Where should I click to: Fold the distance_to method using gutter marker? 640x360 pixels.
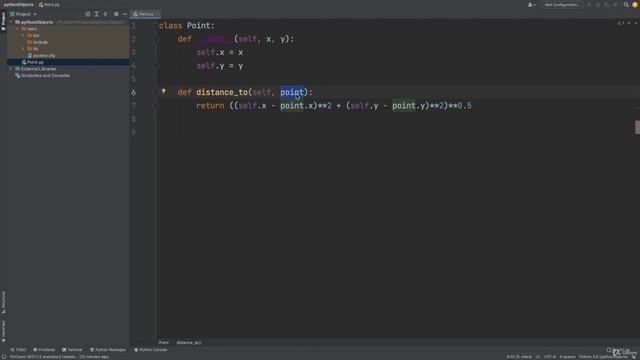156,92
